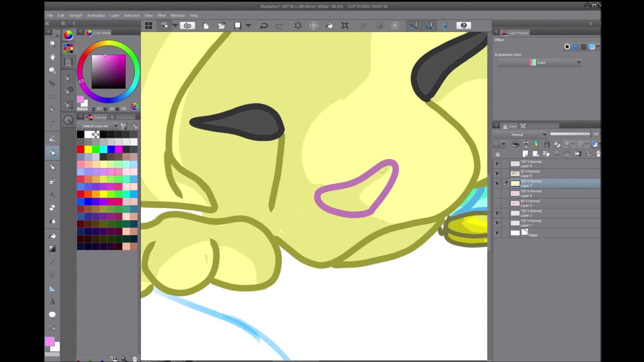The image size is (644, 362).
Task: Hide Layer 1 with its eye icon
Action: click(497, 223)
